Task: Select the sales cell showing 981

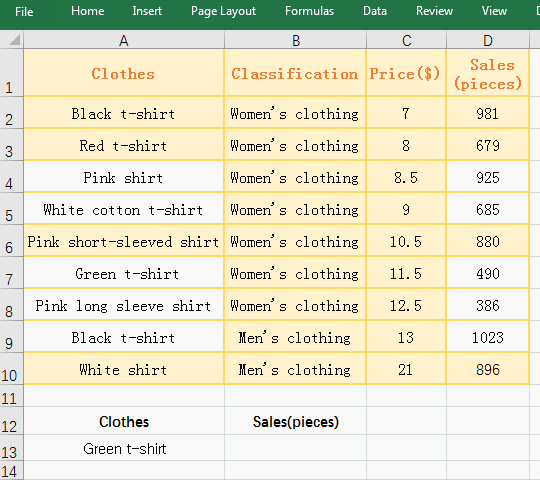Action: (488, 113)
